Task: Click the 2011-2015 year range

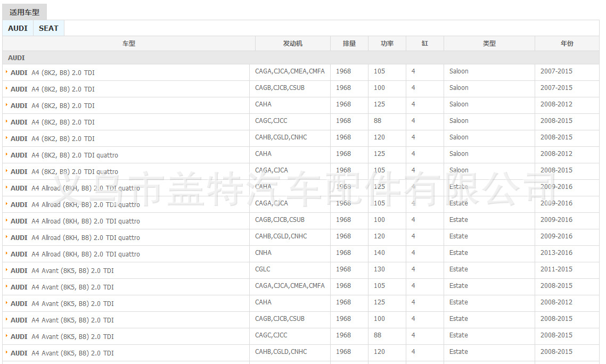Action: click(x=556, y=269)
